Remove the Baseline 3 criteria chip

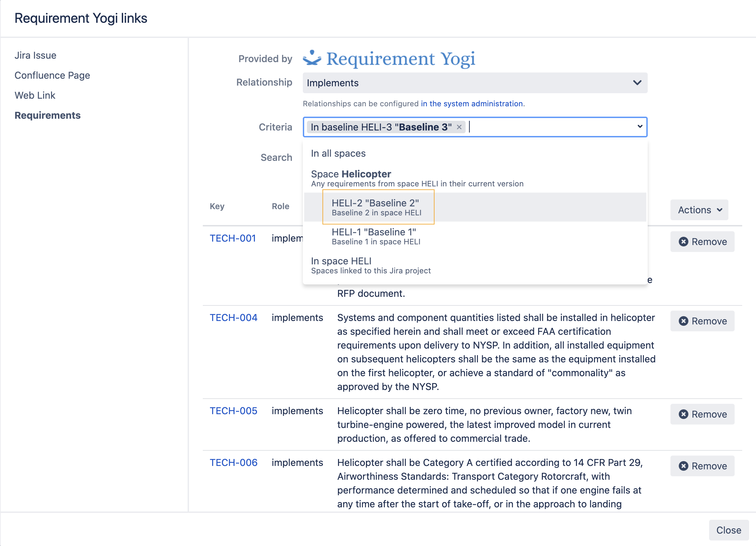coord(459,127)
